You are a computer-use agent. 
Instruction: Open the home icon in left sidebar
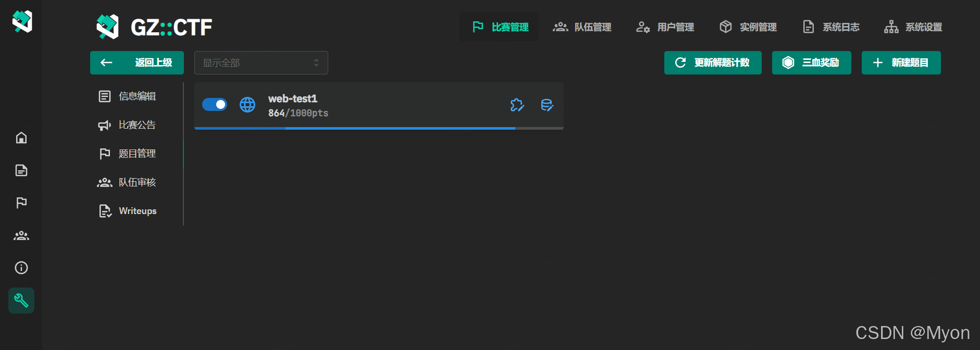point(21,138)
